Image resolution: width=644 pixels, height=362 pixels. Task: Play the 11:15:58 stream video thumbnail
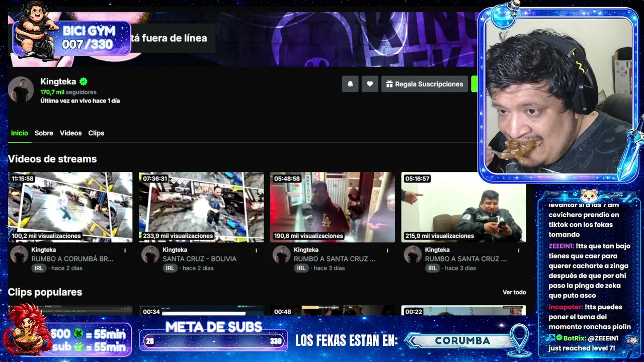[x=70, y=207]
